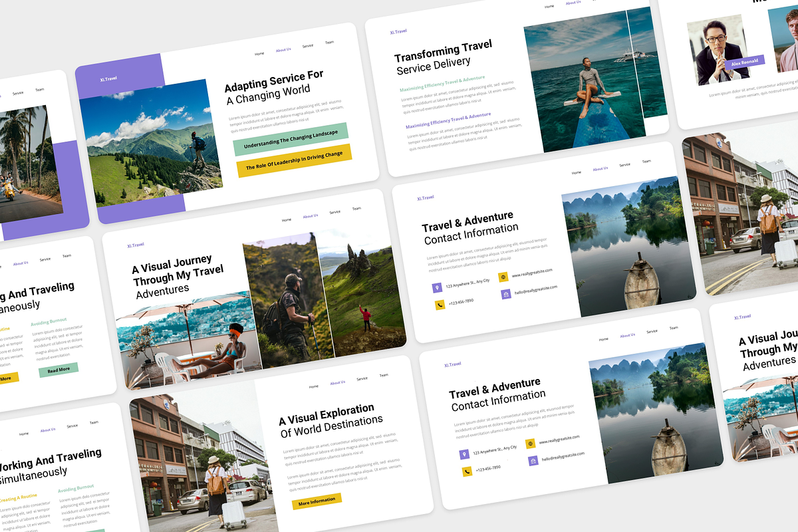
Task: Open Home in Adapting Service slide navigation
Action: tap(259, 53)
